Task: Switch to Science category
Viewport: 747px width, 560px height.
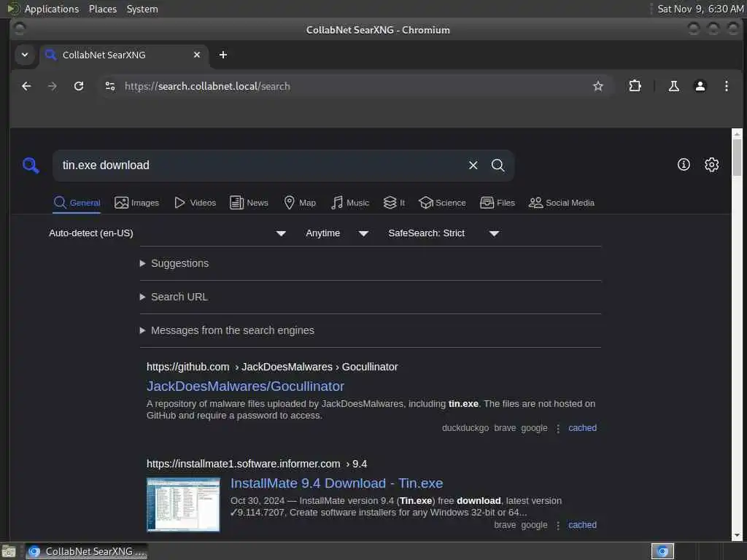Action: coord(442,203)
